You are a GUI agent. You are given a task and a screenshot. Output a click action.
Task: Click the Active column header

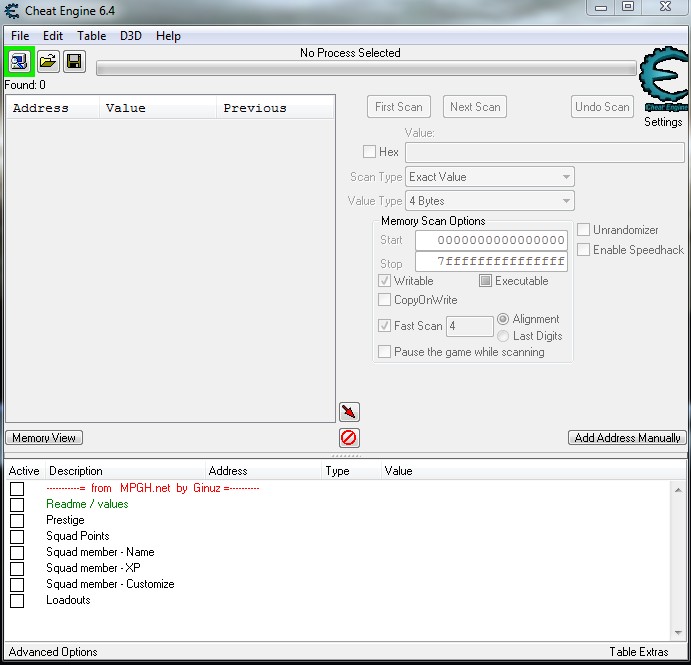point(24,471)
